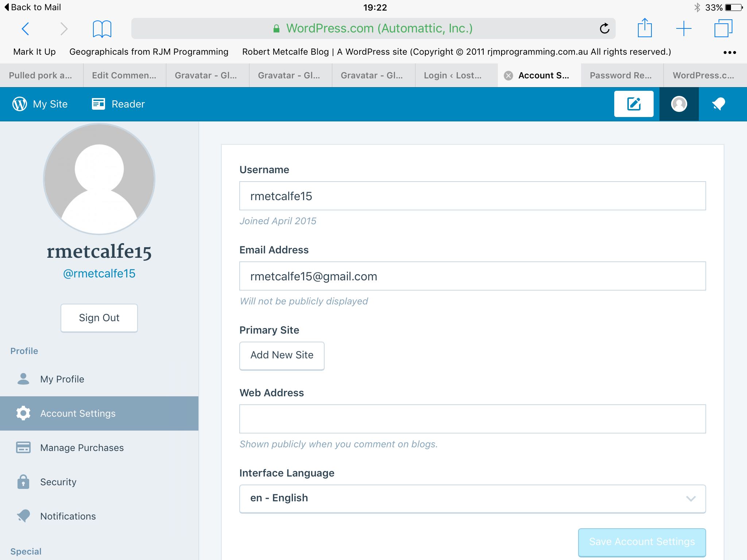Tap the Safari back arrow
The image size is (747, 560).
tap(25, 28)
